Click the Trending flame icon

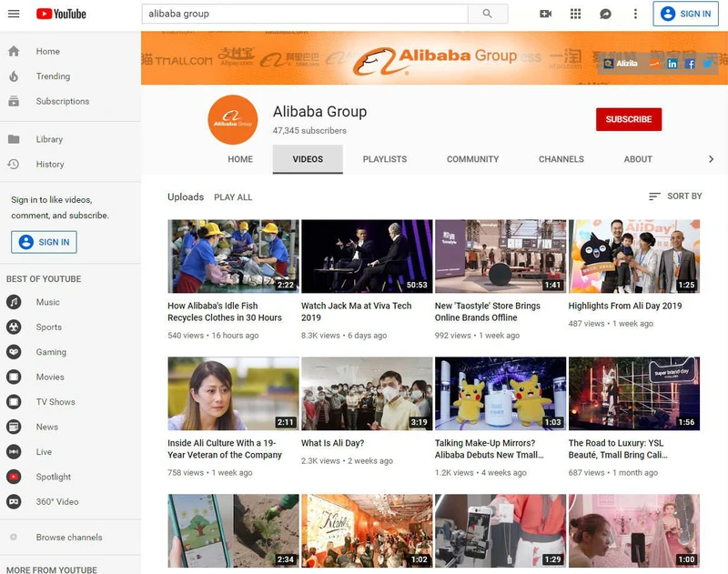tap(14, 76)
